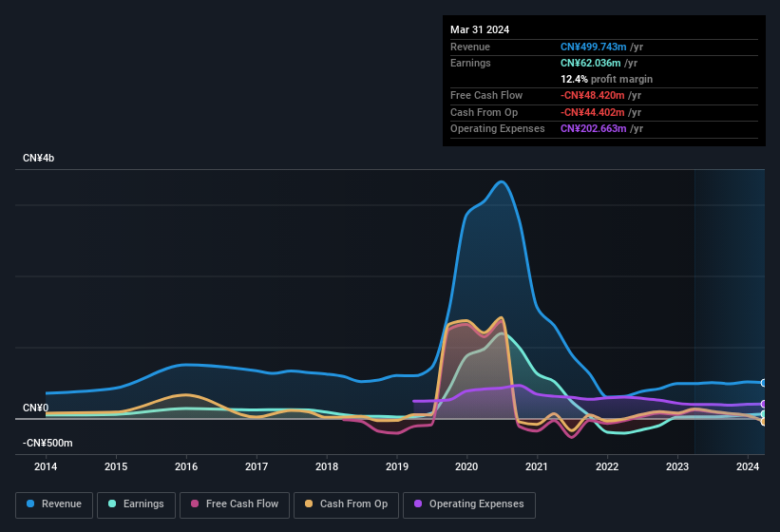Click the blue Revenue endpoint marker at 2024
Viewport: 780px width, 532px height.
tap(764, 383)
